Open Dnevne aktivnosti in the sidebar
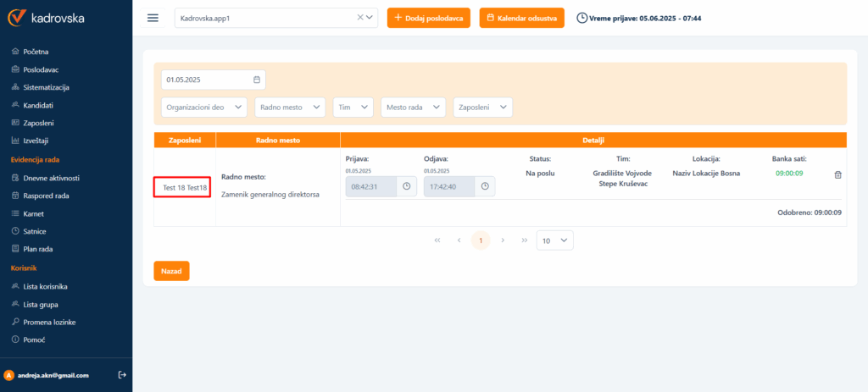 [52, 178]
